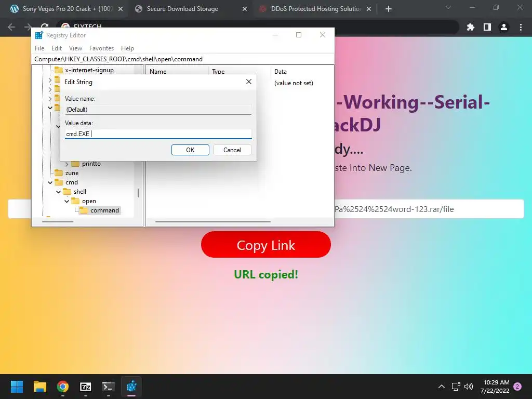Switch to DDoS Protected Hosting tab
Screen dimensions: 532x399
click(315, 9)
